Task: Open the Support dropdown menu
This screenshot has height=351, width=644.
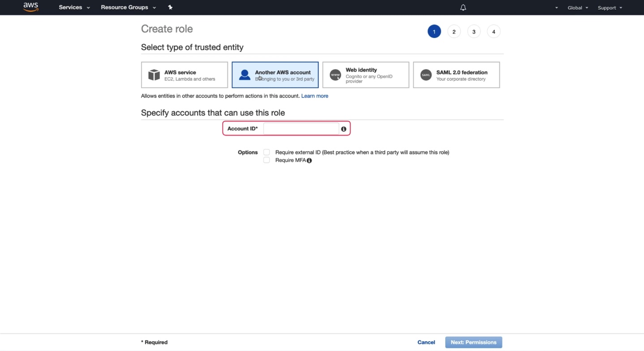Action: [x=610, y=8]
